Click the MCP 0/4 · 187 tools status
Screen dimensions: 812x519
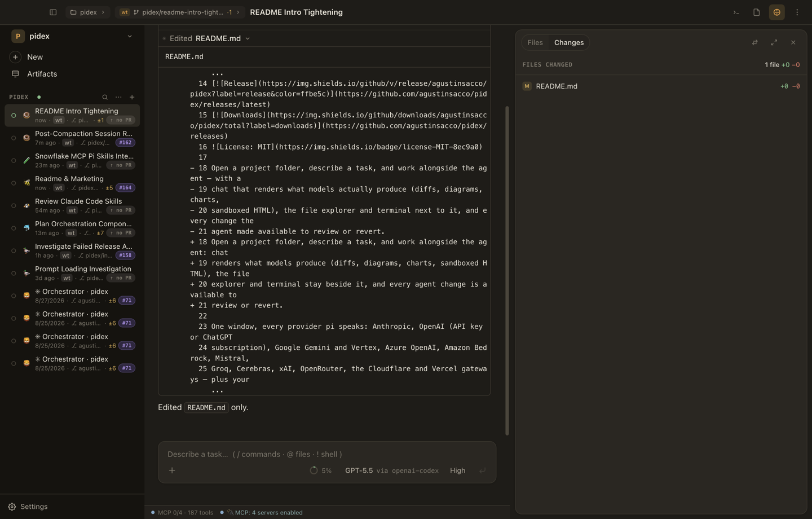click(182, 513)
